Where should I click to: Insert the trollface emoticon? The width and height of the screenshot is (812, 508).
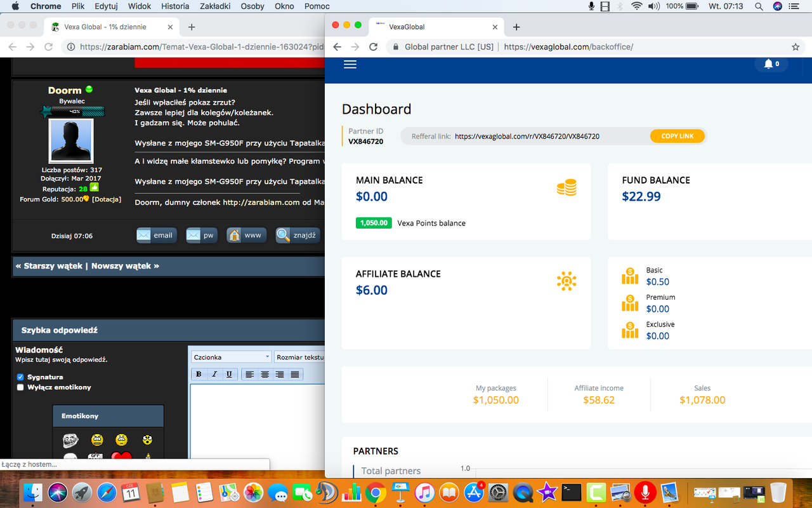pos(71,439)
